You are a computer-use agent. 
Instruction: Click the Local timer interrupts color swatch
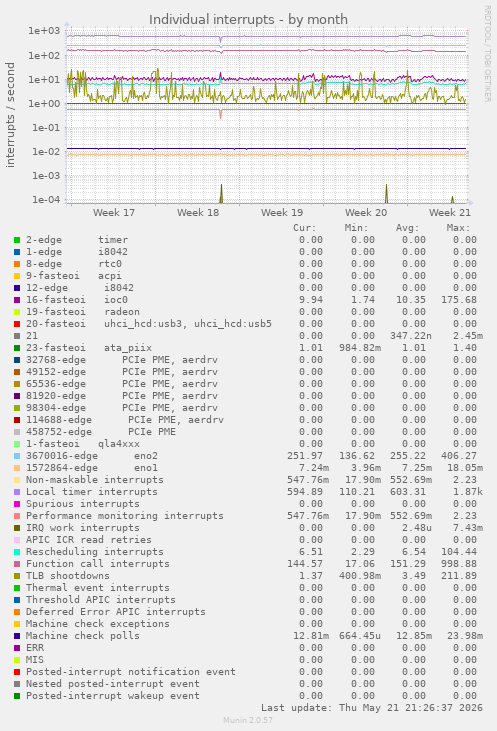point(17,492)
